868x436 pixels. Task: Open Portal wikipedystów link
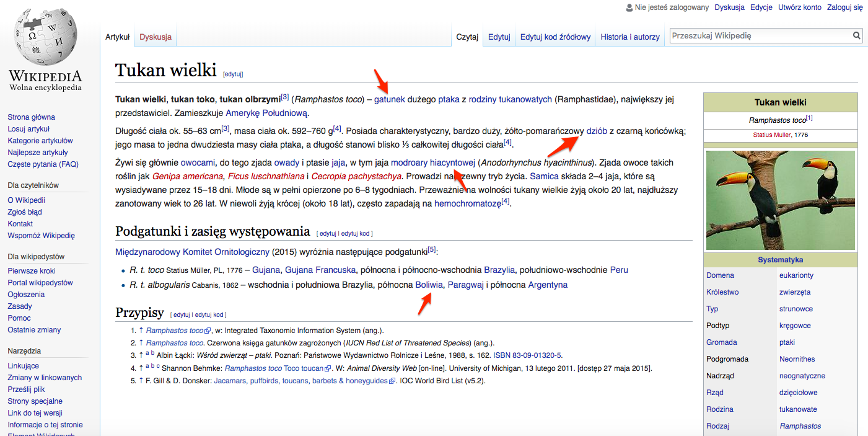[x=40, y=283]
